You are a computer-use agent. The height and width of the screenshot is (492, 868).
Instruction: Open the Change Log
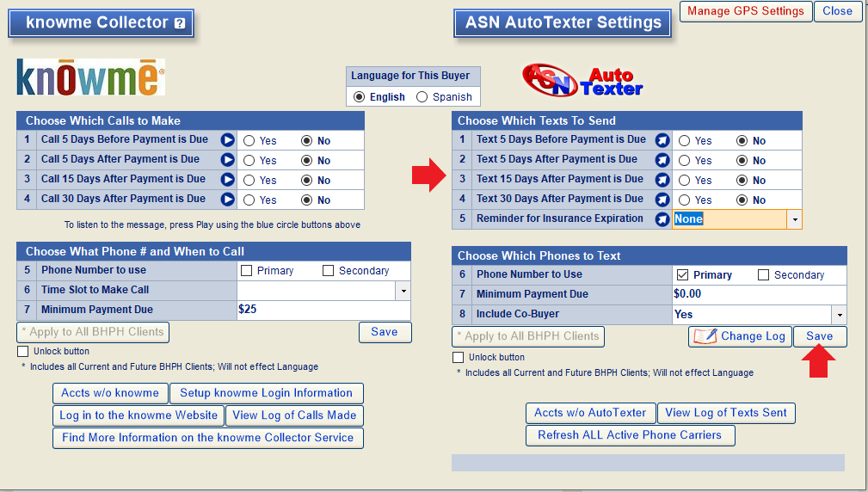point(740,336)
